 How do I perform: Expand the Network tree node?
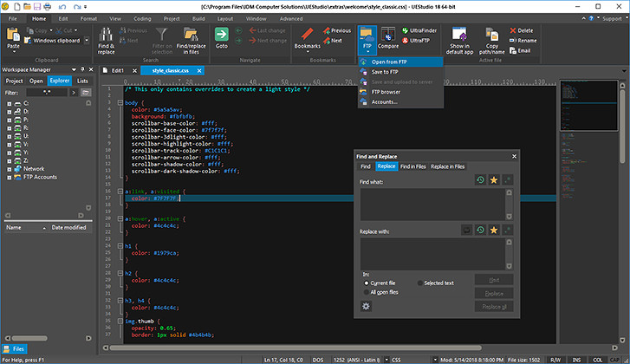pyautogui.click(x=8, y=169)
